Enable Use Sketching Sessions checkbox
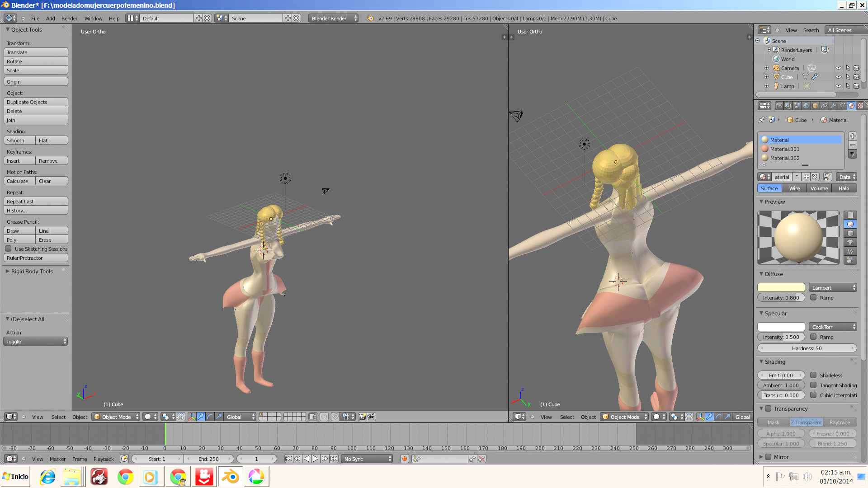This screenshot has height=488, width=868. click(9, 249)
